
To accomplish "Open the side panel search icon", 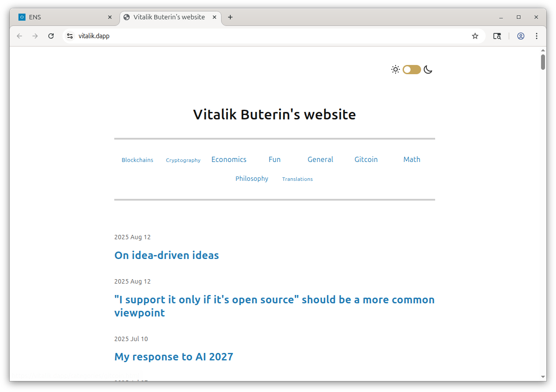I will (x=497, y=36).
